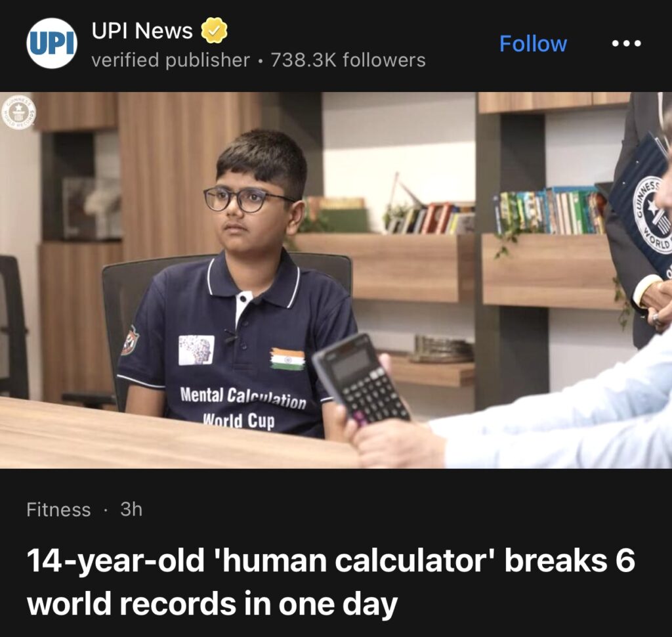Select the Fitness category label

(x=58, y=510)
